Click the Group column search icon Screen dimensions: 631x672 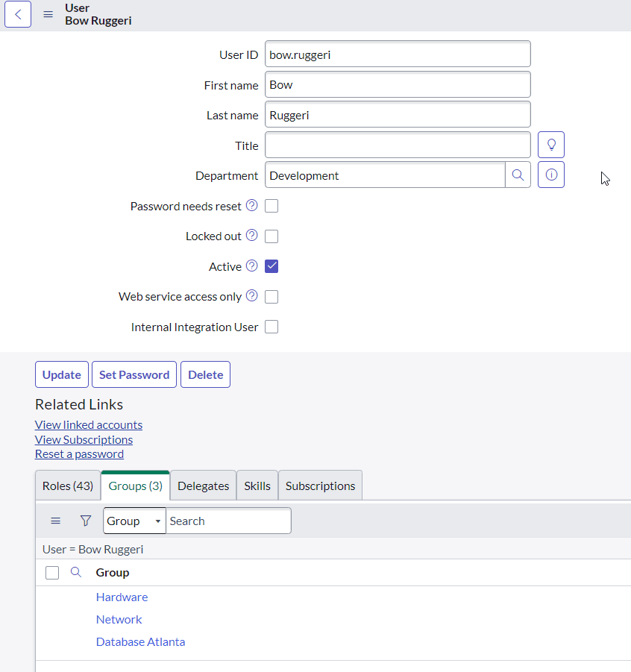click(x=75, y=572)
